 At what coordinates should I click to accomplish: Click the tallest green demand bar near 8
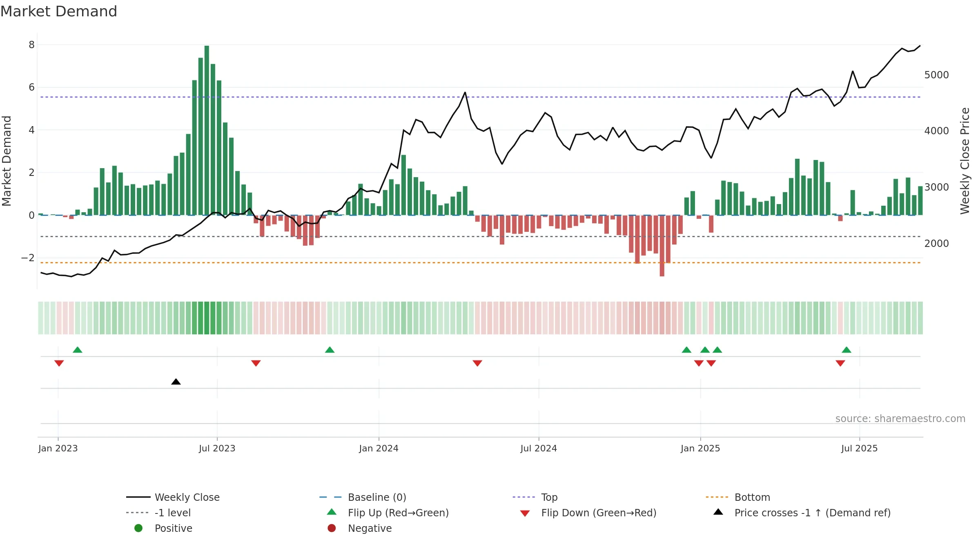207,130
